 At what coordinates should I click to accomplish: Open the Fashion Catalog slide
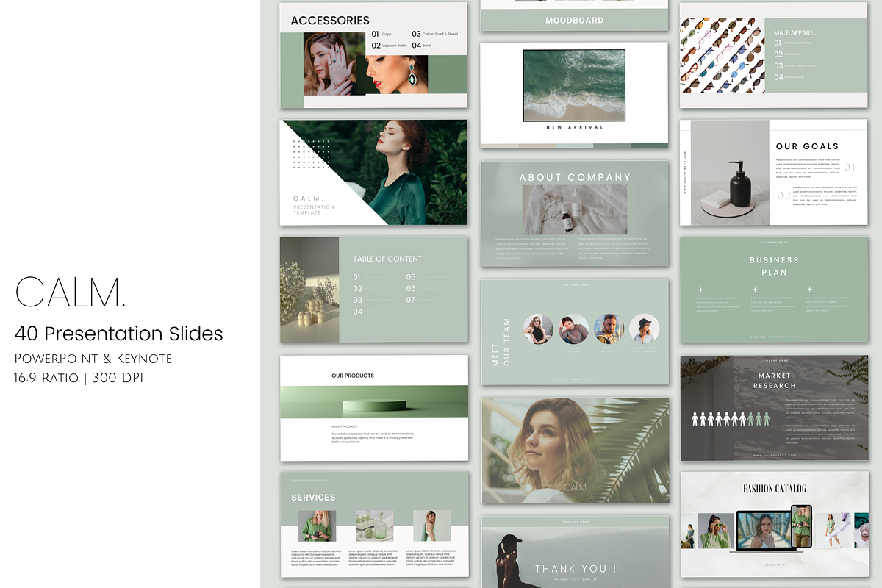click(x=775, y=524)
